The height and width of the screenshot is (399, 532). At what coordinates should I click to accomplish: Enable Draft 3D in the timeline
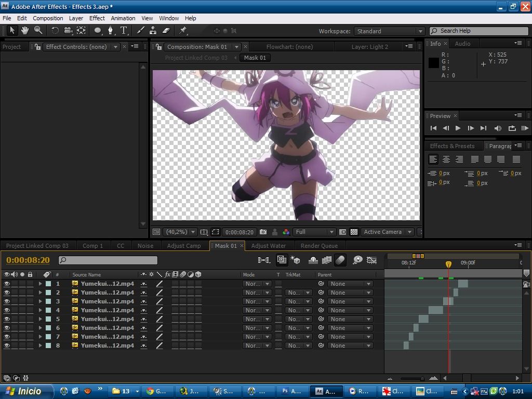(x=295, y=260)
